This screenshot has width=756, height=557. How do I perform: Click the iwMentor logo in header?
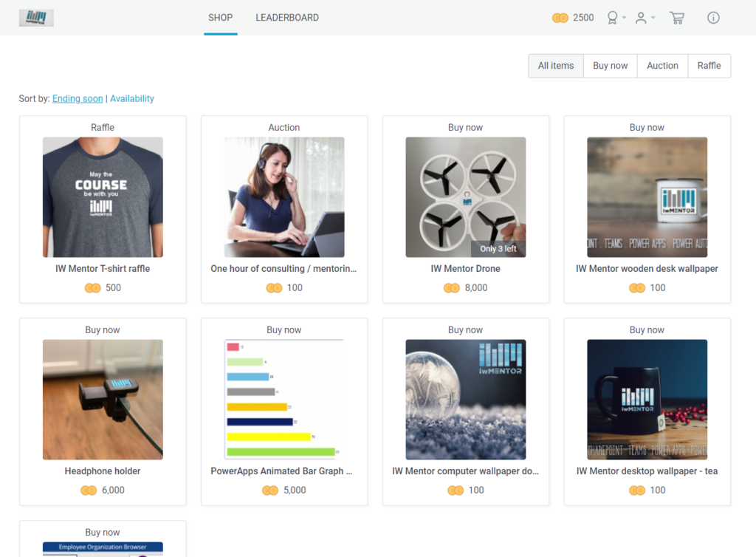click(x=36, y=18)
